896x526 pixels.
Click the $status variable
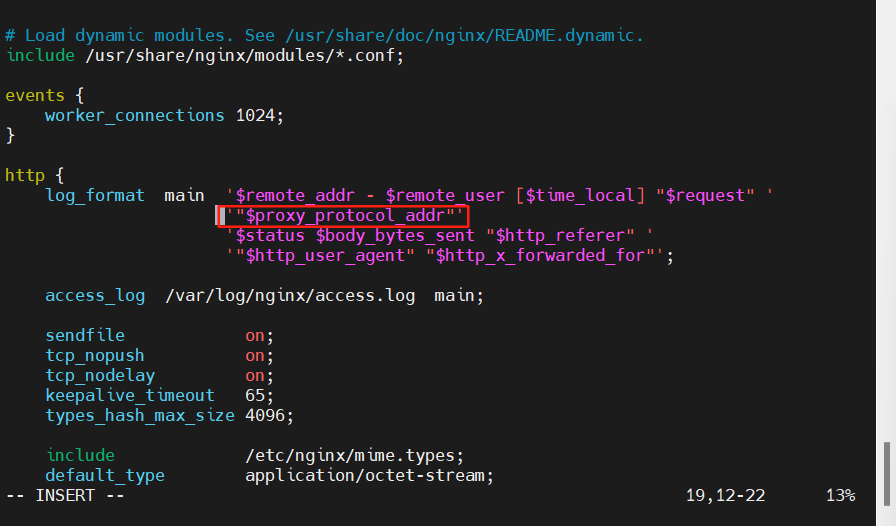pyautogui.click(x=270, y=236)
